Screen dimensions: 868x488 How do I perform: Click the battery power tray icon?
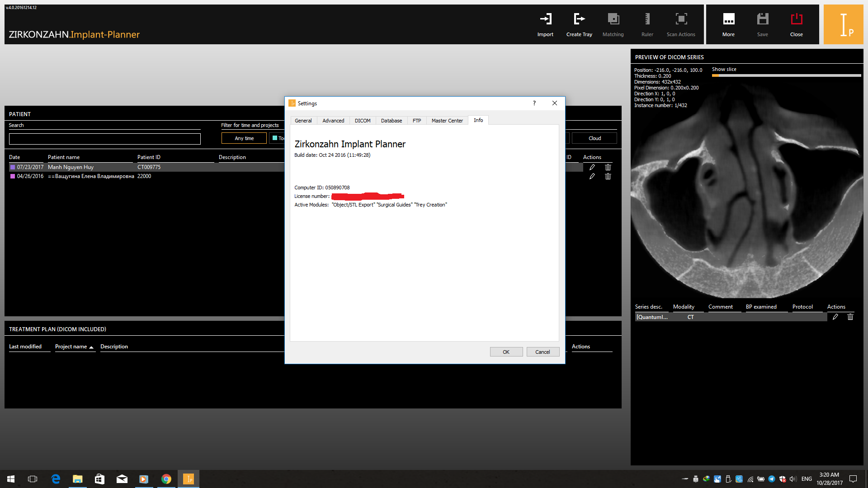[761, 479]
